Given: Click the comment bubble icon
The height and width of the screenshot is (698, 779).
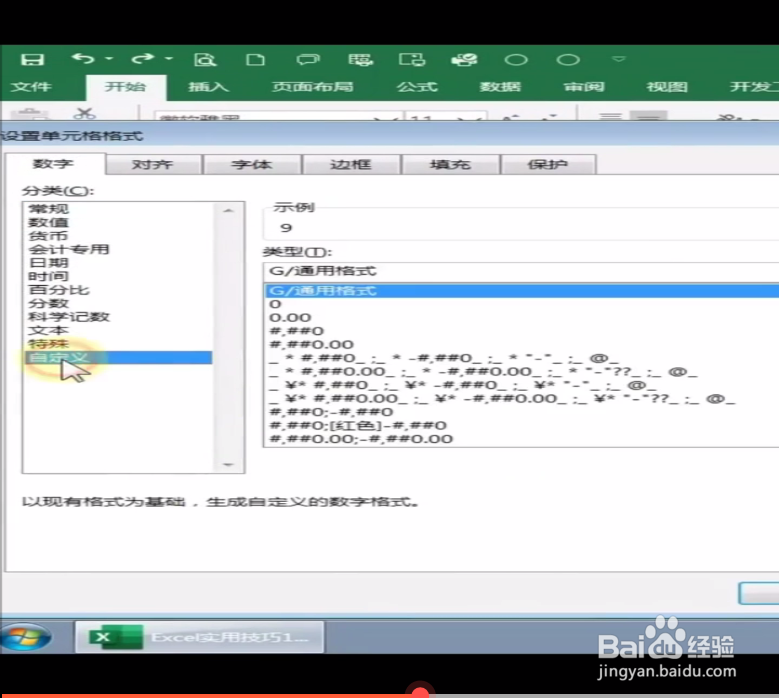Looking at the screenshot, I should point(308,60).
